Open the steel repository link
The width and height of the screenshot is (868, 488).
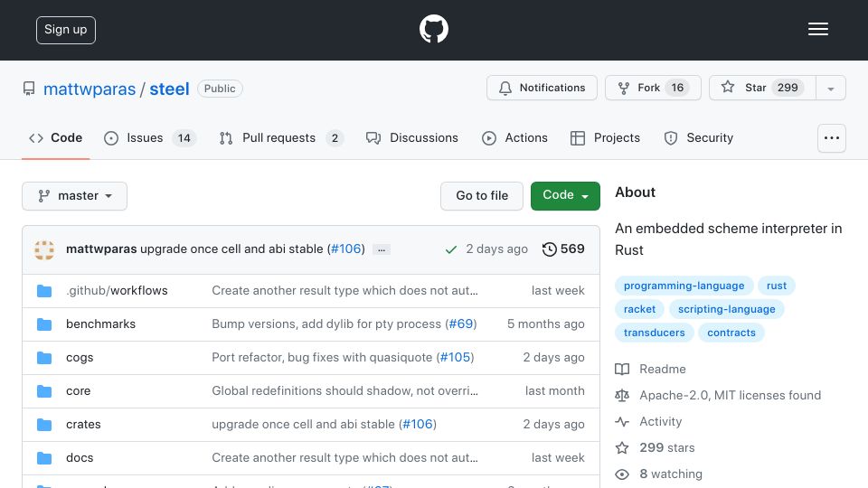(x=169, y=89)
